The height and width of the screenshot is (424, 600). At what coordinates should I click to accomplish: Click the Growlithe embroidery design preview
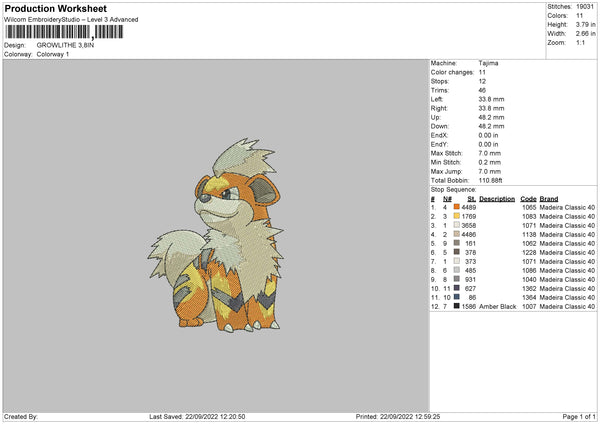216,235
